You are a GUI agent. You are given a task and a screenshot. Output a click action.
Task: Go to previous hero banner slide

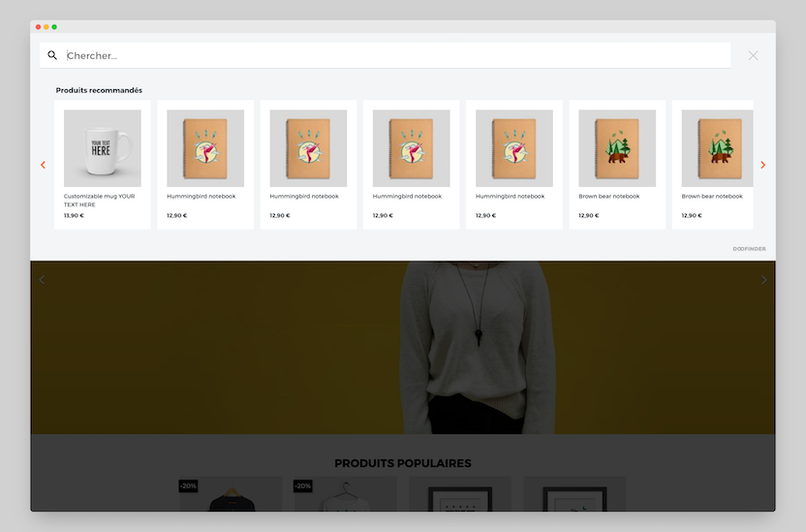[x=43, y=280]
